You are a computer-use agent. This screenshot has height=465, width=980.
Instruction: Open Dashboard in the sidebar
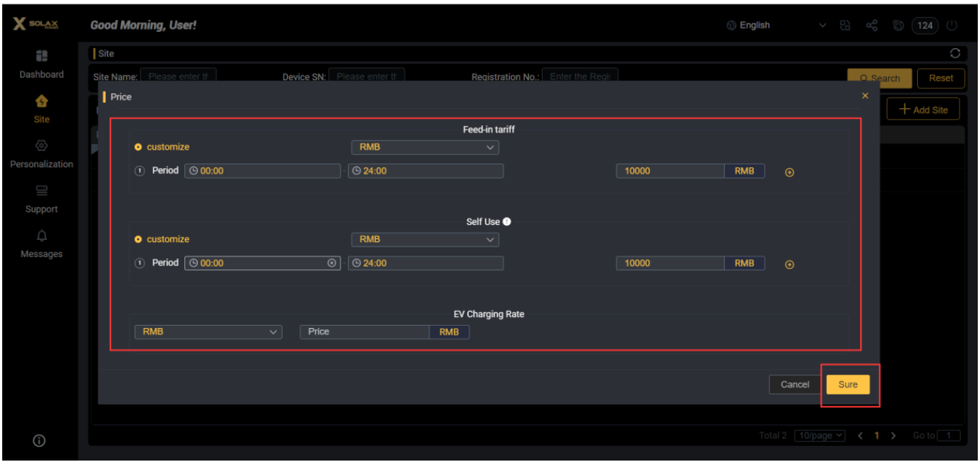coord(41,64)
